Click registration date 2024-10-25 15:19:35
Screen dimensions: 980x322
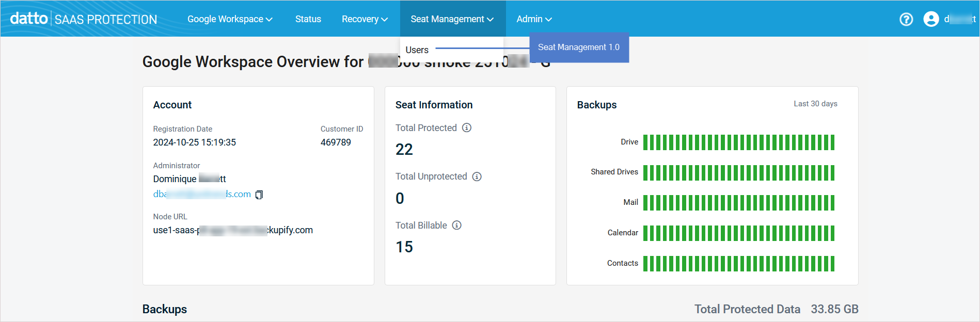click(x=195, y=142)
